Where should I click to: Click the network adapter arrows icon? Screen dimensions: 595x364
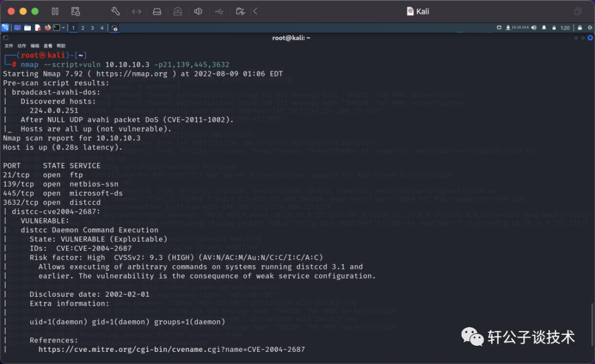[x=136, y=12]
